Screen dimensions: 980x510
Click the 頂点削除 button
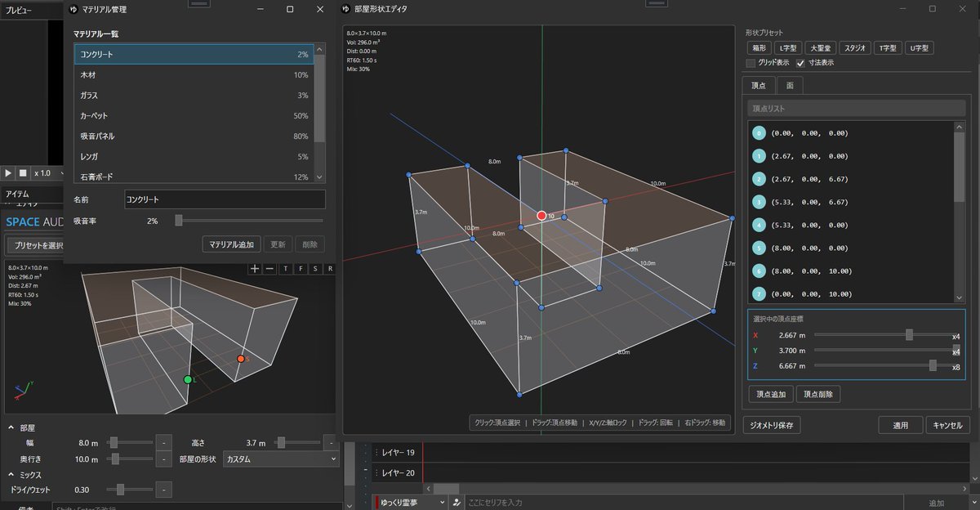818,395
